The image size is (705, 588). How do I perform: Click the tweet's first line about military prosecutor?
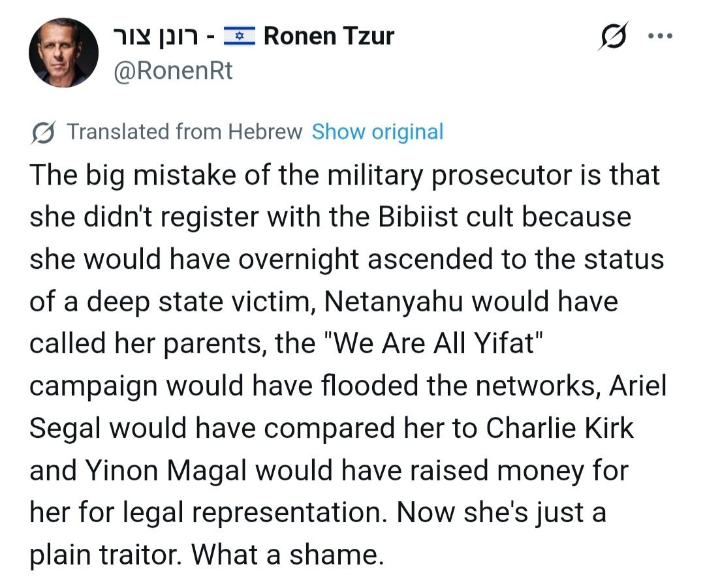pos(345,175)
